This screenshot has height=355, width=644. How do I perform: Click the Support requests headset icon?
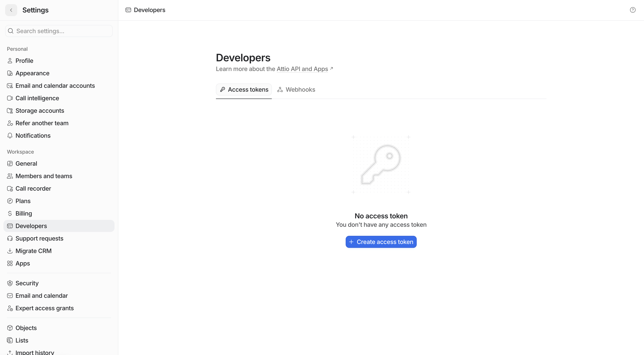(10, 238)
